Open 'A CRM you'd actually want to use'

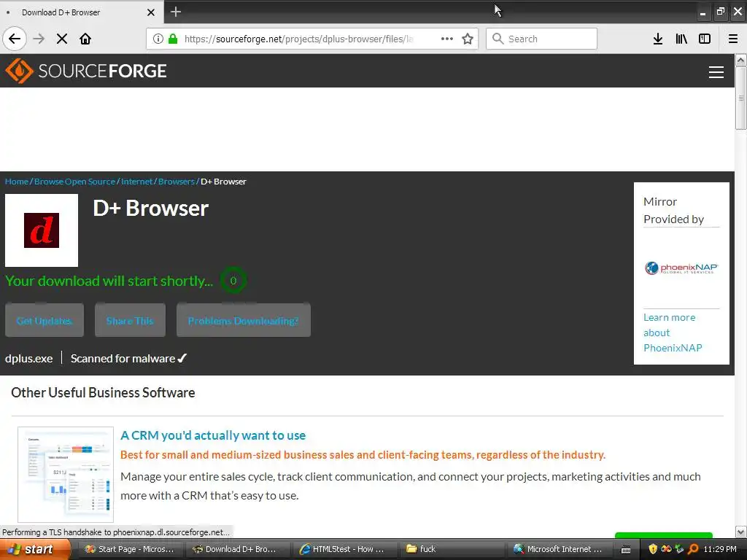213,435
